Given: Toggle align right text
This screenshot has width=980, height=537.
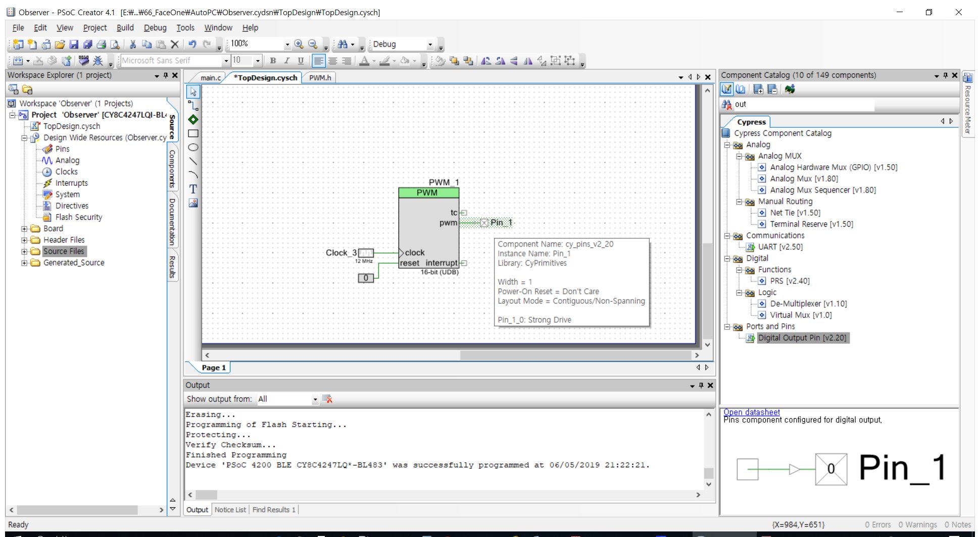Looking at the screenshot, I should coord(347,61).
